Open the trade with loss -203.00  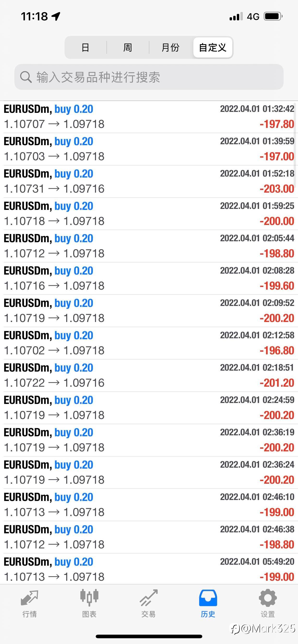(149, 181)
